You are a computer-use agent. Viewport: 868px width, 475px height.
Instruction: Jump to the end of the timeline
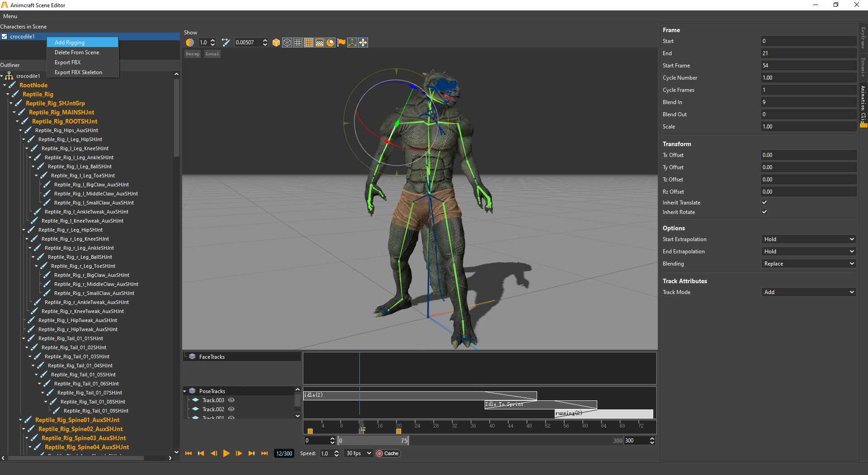264,453
